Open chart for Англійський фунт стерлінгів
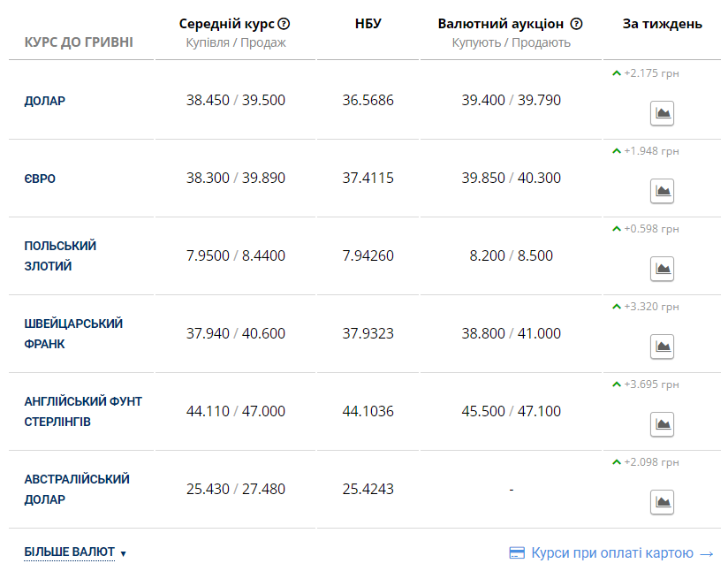 (662, 423)
